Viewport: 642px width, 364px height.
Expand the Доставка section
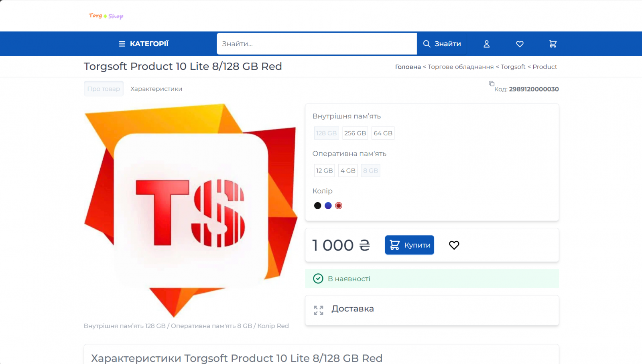pyautogui.click(x=353, y=309)
